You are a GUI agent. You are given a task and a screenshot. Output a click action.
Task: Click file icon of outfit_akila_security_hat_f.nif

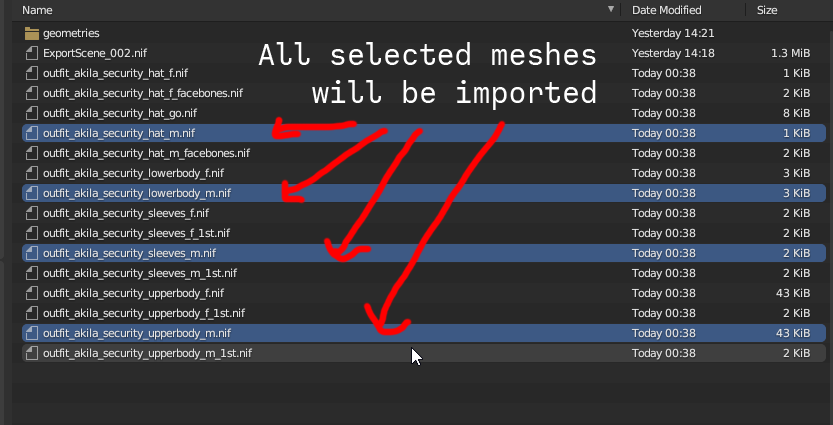click(32, 73)
